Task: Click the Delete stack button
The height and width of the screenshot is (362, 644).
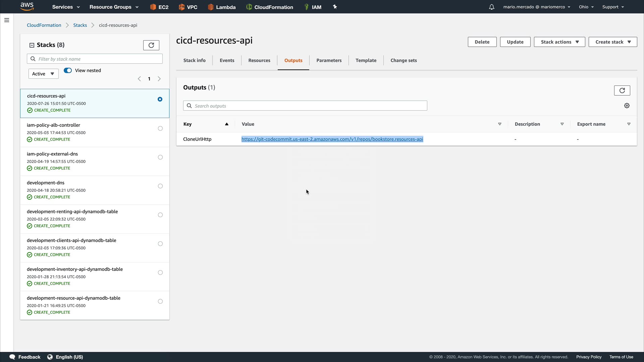Action: coord(482,42)
